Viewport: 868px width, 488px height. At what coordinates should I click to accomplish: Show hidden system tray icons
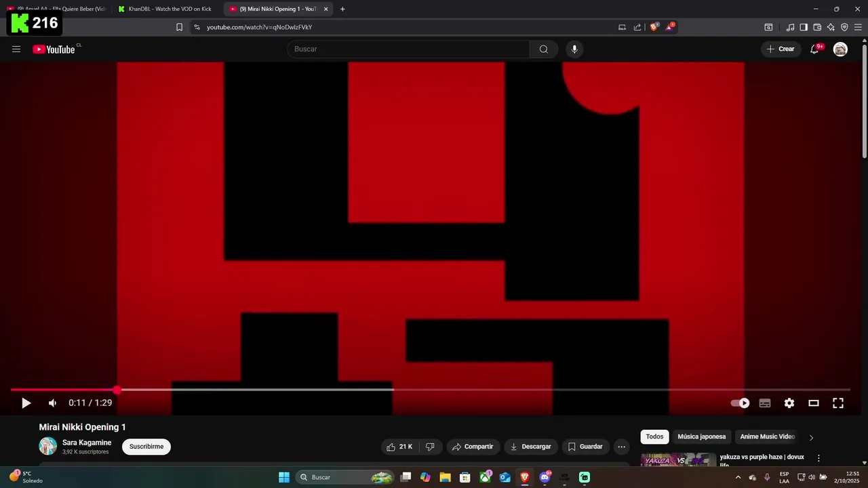pos(738,477)
